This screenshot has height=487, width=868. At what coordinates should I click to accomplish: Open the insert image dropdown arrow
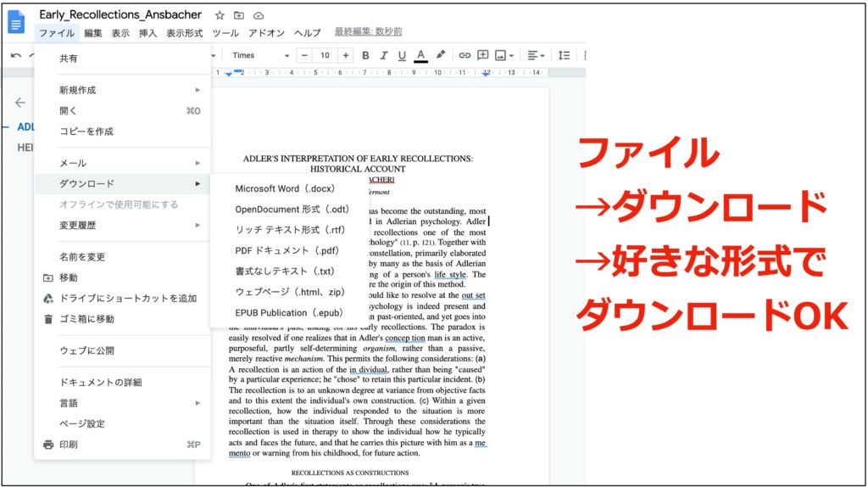(x=511, y=56)
